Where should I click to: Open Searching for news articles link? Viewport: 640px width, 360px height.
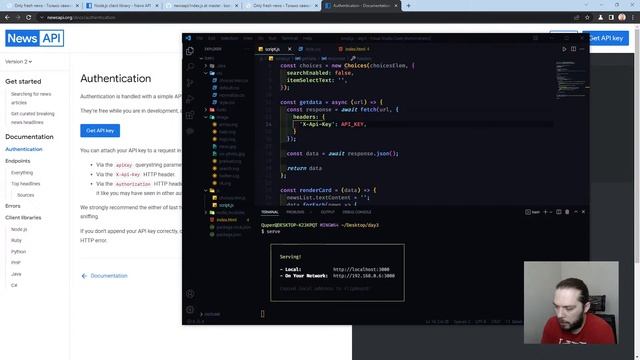tap(31, 98)
